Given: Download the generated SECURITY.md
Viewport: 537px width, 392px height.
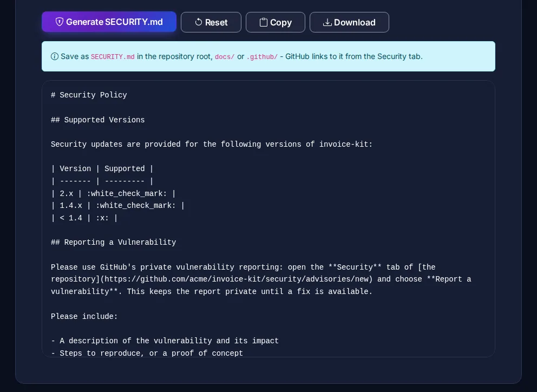Looking at the screenshot, I should (349, 22).
